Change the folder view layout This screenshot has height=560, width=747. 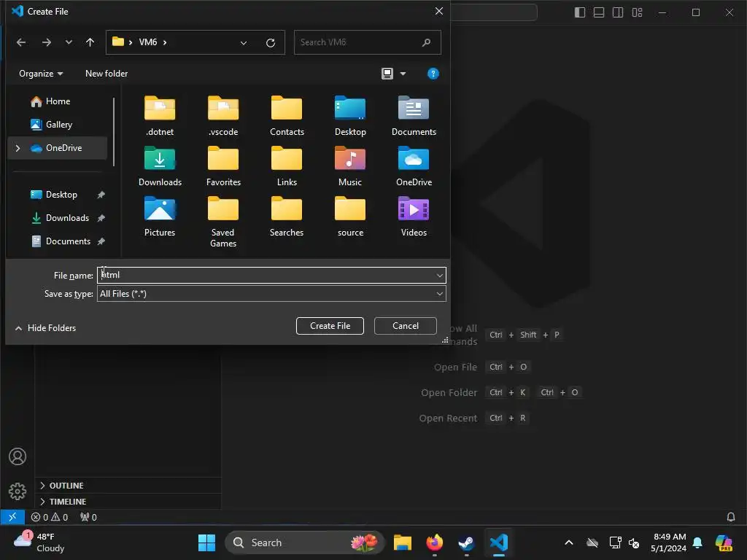(387, 74)
